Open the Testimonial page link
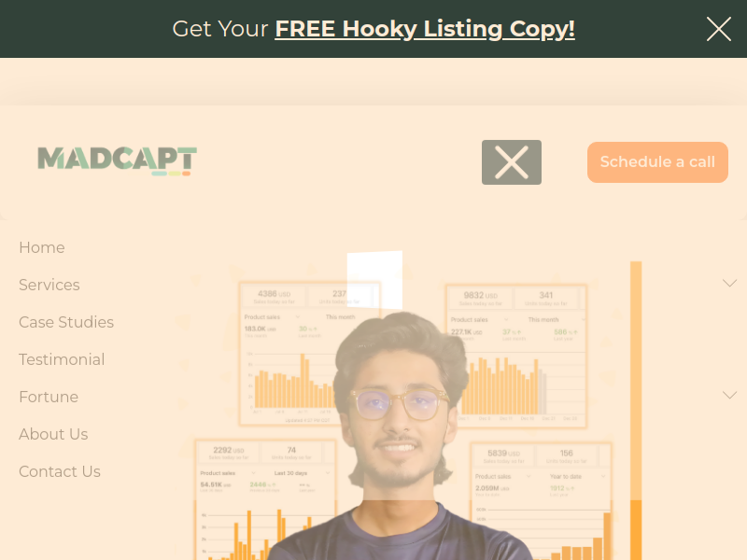The width and height of the screenshot is (747, 560). pyautogui.click(x=62, y=359)
